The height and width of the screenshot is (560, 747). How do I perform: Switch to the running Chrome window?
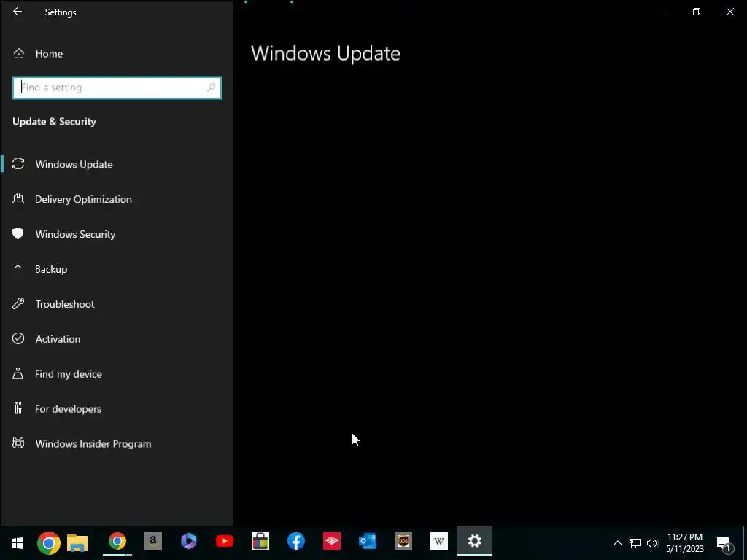pyautogui.click(x=117, y=542)
